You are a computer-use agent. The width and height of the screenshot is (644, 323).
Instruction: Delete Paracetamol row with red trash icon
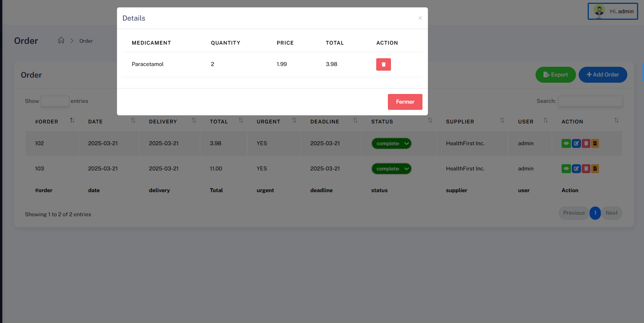383,64
